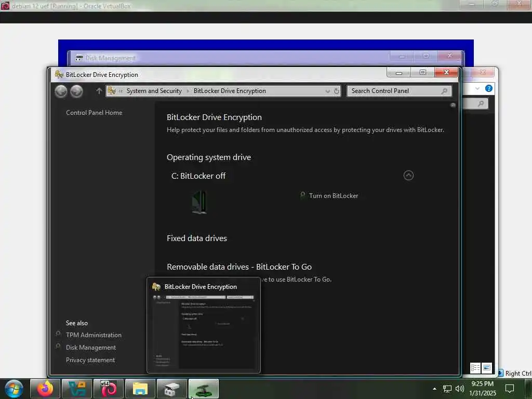Screen dimensions: 532x399
Task: Switch to details view icon in background window
Action: pos(475,368)
